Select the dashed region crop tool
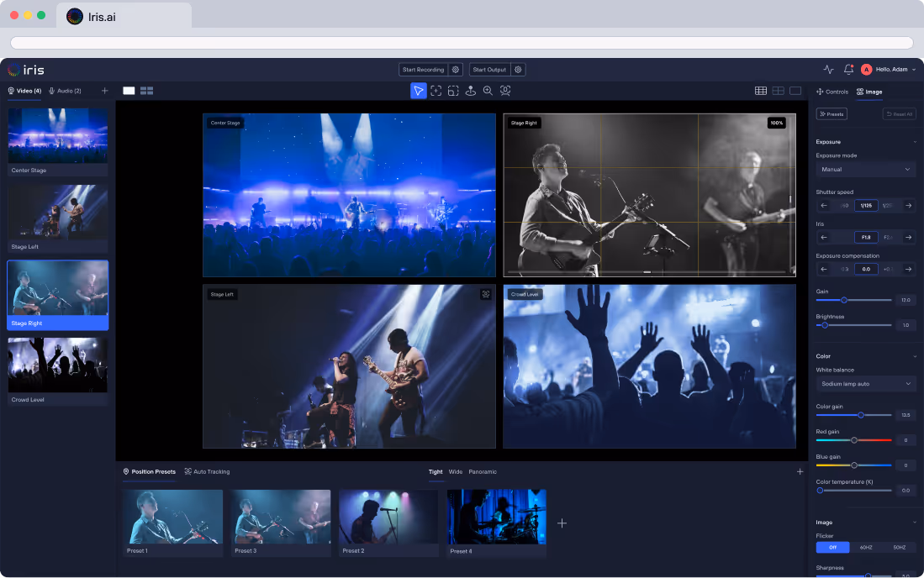 point(453,91)
